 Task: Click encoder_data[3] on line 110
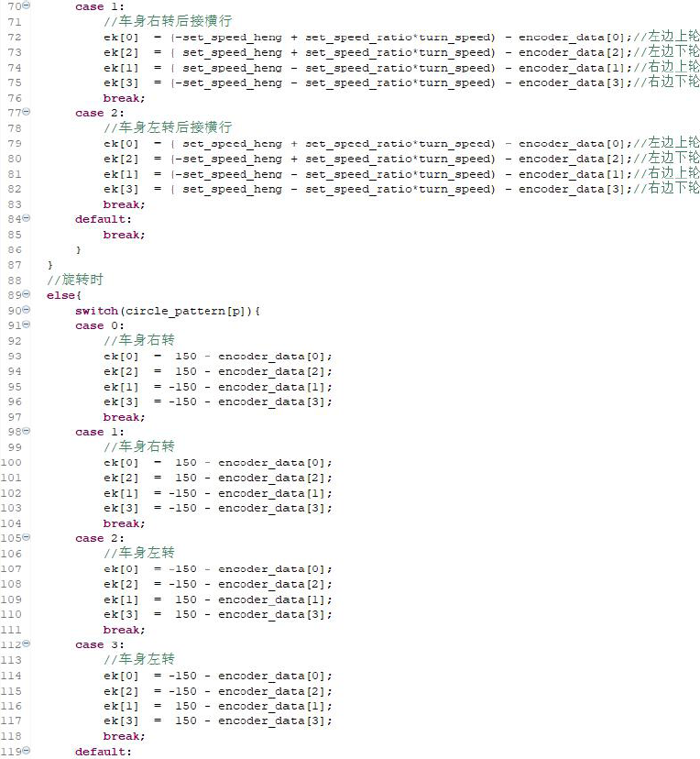[272, 614]
